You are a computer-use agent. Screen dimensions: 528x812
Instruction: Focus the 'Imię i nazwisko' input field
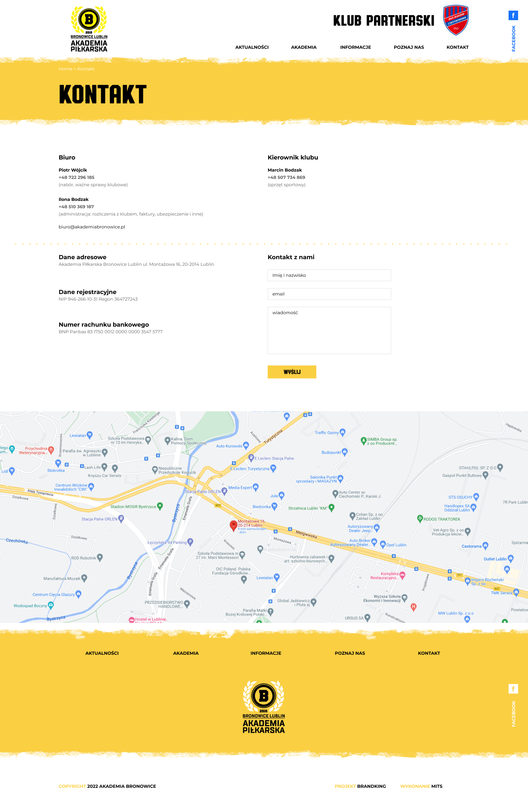[329, 275]
